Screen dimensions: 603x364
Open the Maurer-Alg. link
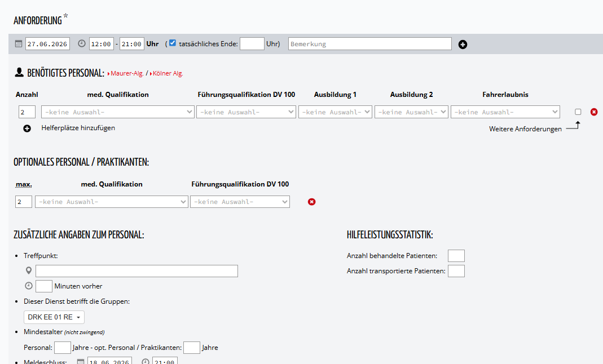click(126, 73)
